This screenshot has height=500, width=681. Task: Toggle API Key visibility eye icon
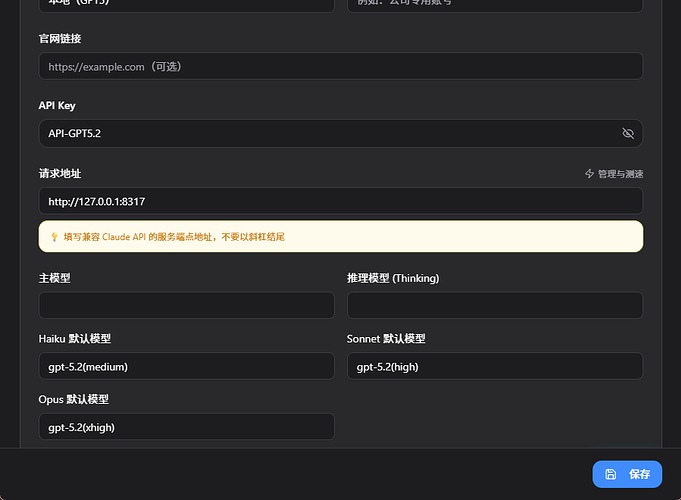628,133
